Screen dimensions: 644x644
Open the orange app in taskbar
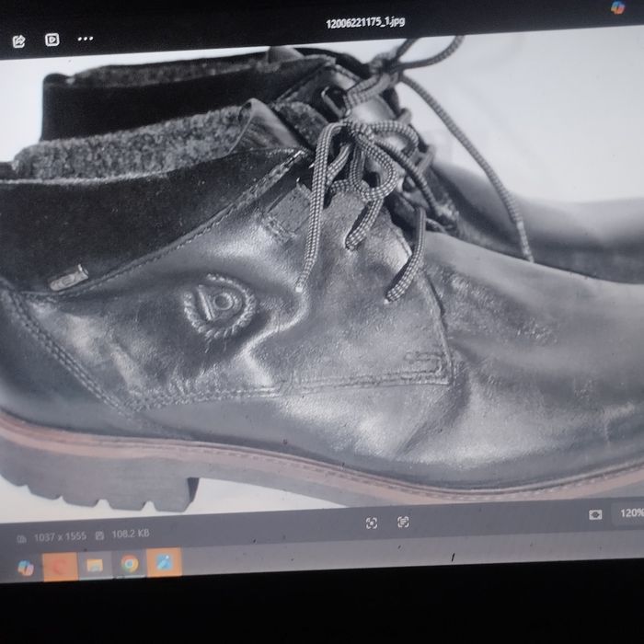[x=60, y=567]
